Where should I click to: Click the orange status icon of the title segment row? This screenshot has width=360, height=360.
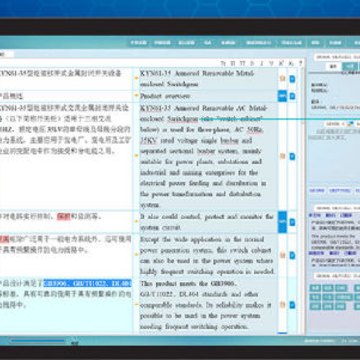click(282, 79)
